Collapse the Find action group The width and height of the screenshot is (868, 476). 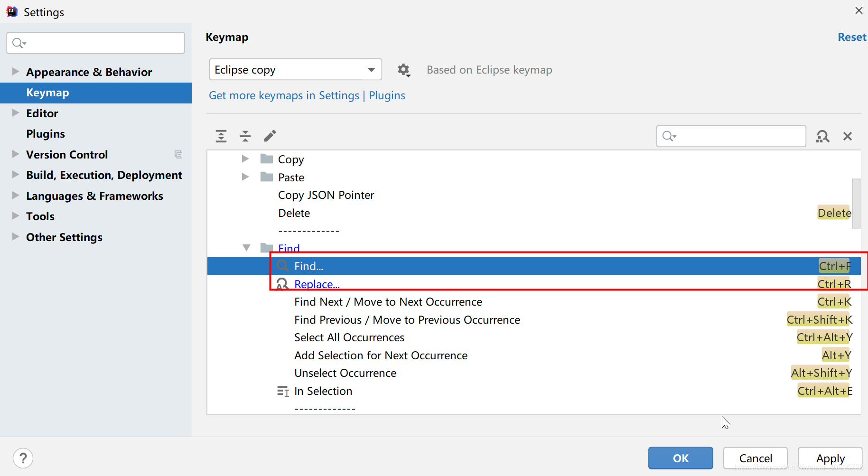point(246,248)
